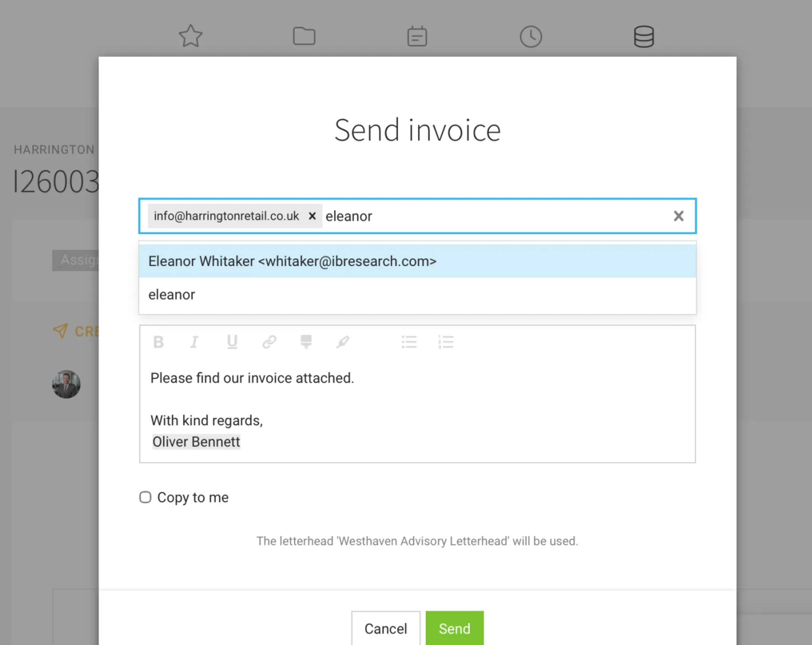Click the Oliver Bennett signature placeholder
Screen dimensions: 812x645
pyautogui.click(x=196, y=441)
